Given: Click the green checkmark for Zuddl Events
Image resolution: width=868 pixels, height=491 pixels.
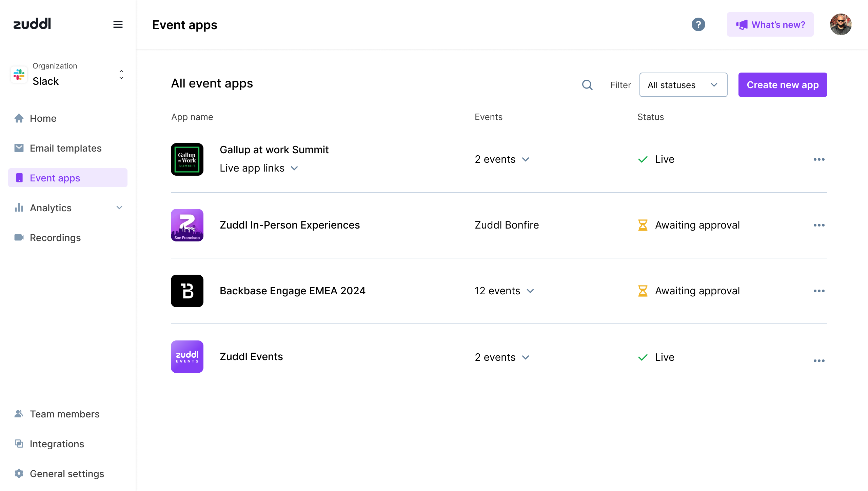Looking at the screenshot, I should 643,357.
